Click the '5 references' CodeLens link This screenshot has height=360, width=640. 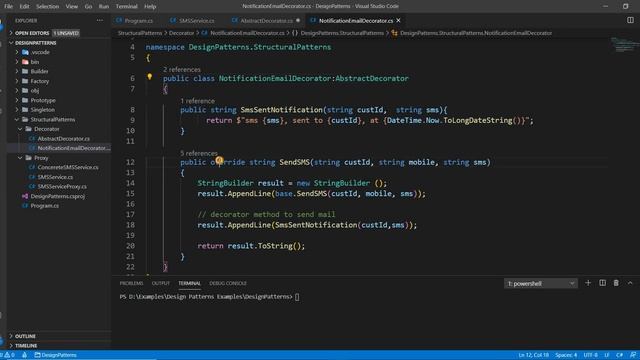pyautogui.click(x=199, y=153)
